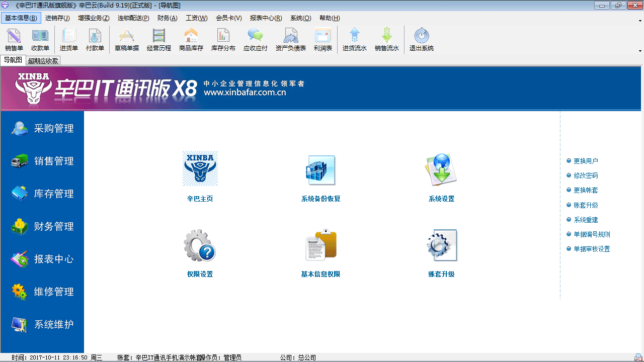Viewport: 644px width, 362px height.
Task: Click the 进货流水 arrow icon
Action: point(355,40)
